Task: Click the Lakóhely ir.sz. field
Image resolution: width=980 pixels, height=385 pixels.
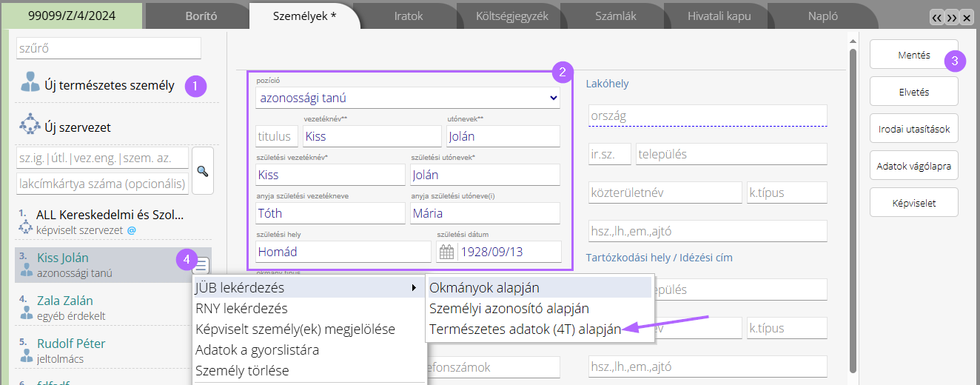Action: tap(610, 154)
